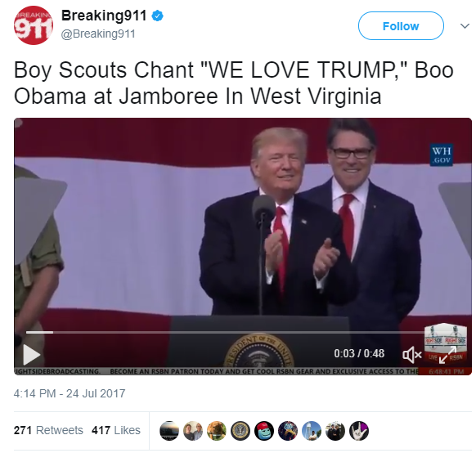The height and width of the screenshot is (453, 476).
Task: Unmute the video with the speaker icon
Action: [411, 354]
